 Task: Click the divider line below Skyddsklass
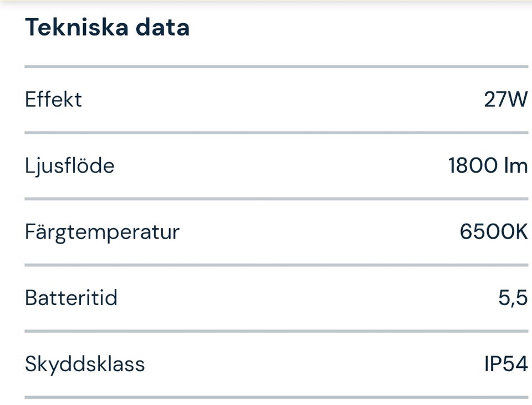click(x=276, y=397)
